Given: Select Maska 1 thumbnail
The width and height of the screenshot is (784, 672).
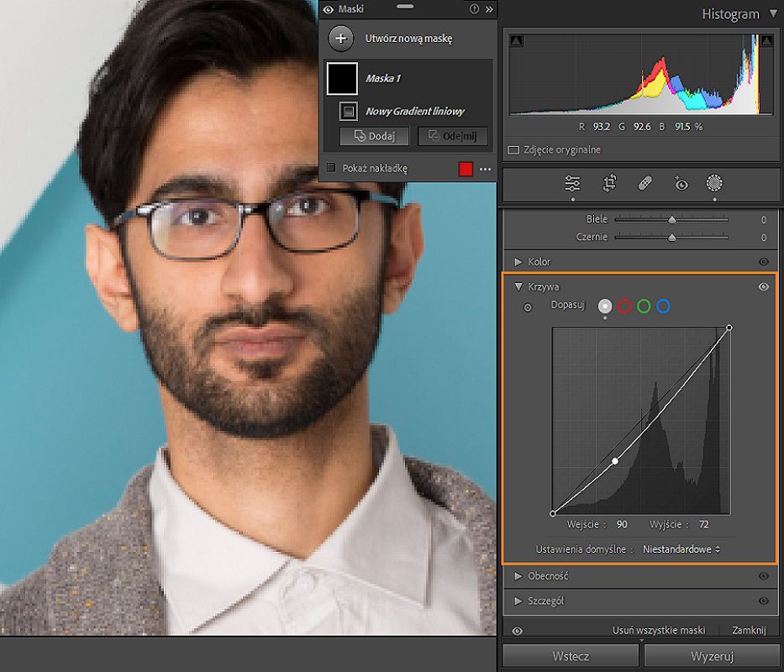Looking at the screenshot, I should (342, 78).
